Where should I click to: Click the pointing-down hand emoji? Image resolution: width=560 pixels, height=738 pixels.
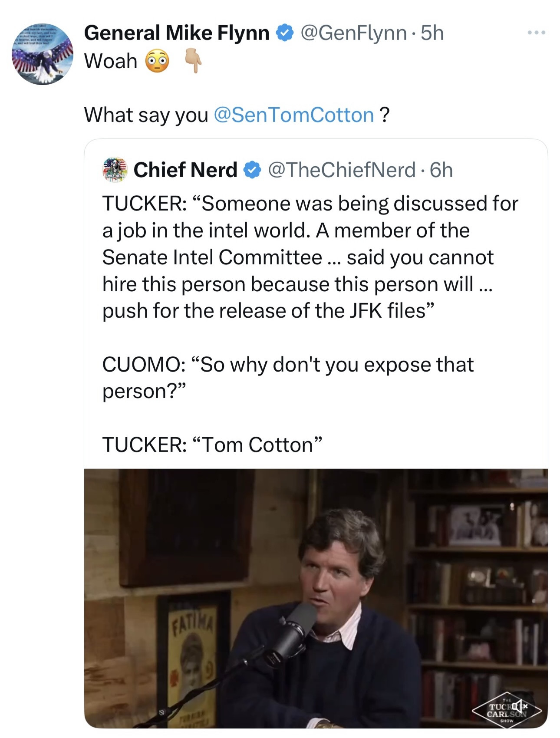pos(193,62)
